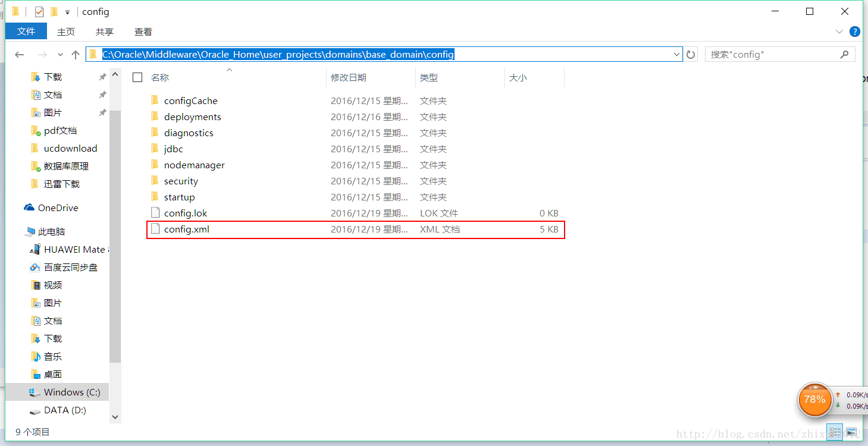The image size is (868, 446).
Task: Click the nodemanager folder icon
Action: (155, 165)
